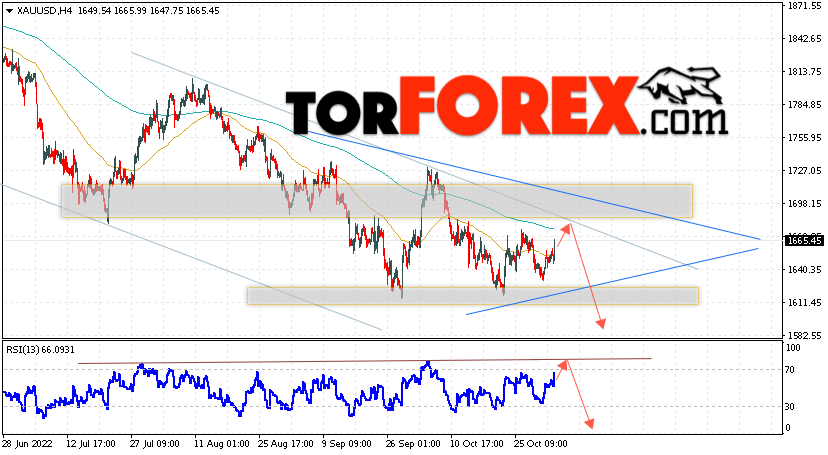The width and height of the screenshot is (828, 455).
Task: Click the XAUUSD,H4 chart title dropdown arrow
Action: click(9, 11)
